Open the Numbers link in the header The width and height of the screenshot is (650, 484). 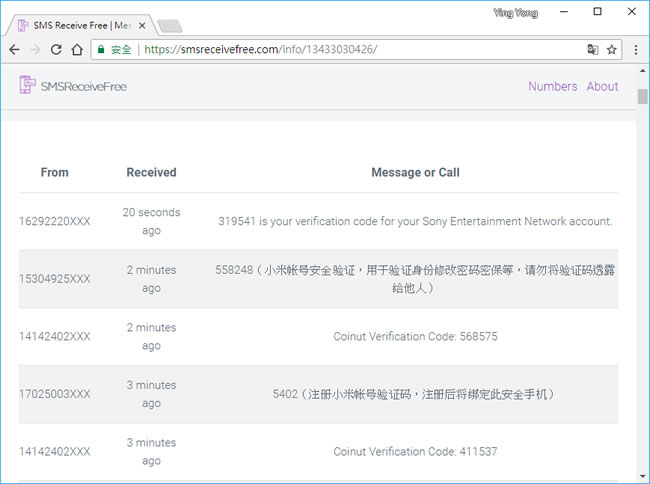click(x=553, y=86)
